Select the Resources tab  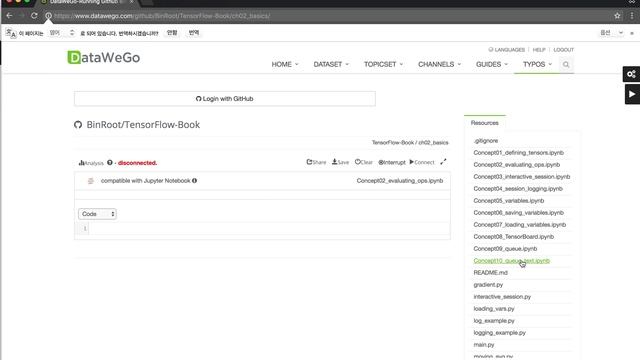tap(484, 122)
